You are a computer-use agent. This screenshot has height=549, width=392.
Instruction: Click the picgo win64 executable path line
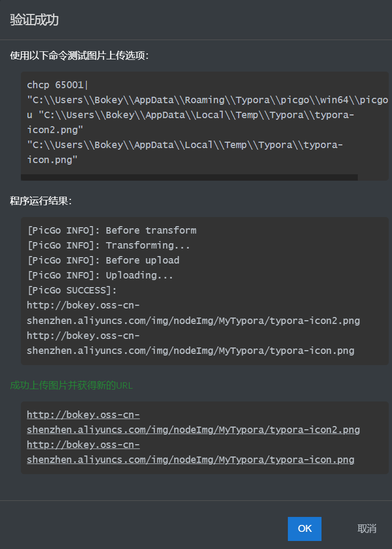pyautogui.click(x=207, y=100)
